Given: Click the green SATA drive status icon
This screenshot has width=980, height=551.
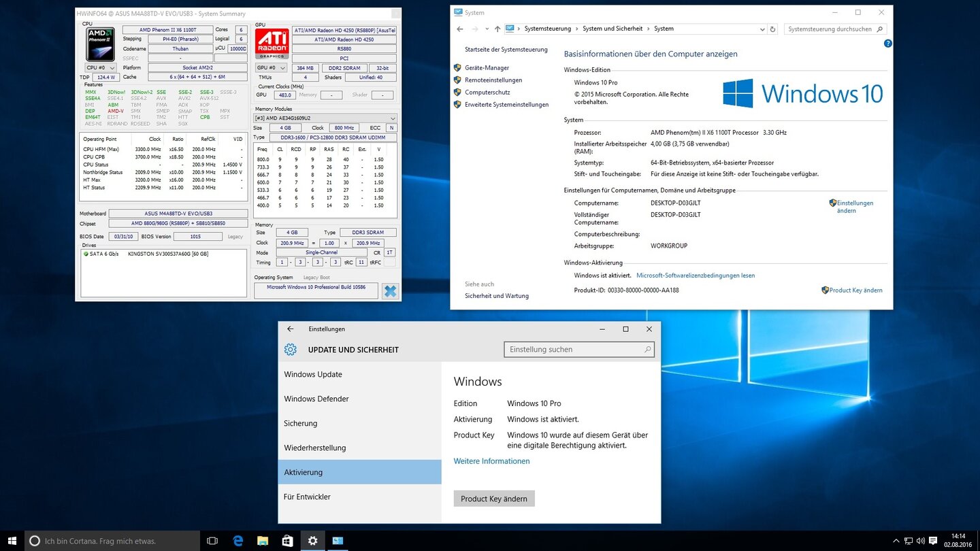Looking at the screenshot, I should coord(86,254).
